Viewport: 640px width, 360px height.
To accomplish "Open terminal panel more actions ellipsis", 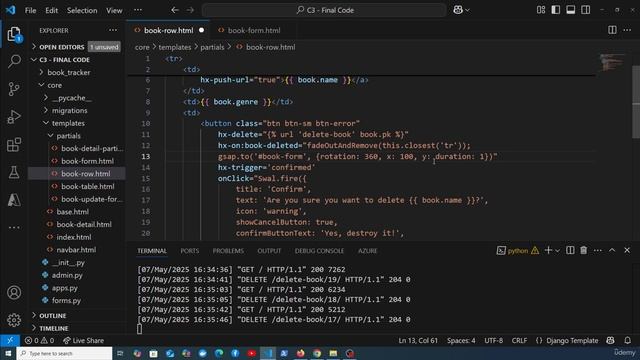I will pyautogui.click(x=598, y=250).
